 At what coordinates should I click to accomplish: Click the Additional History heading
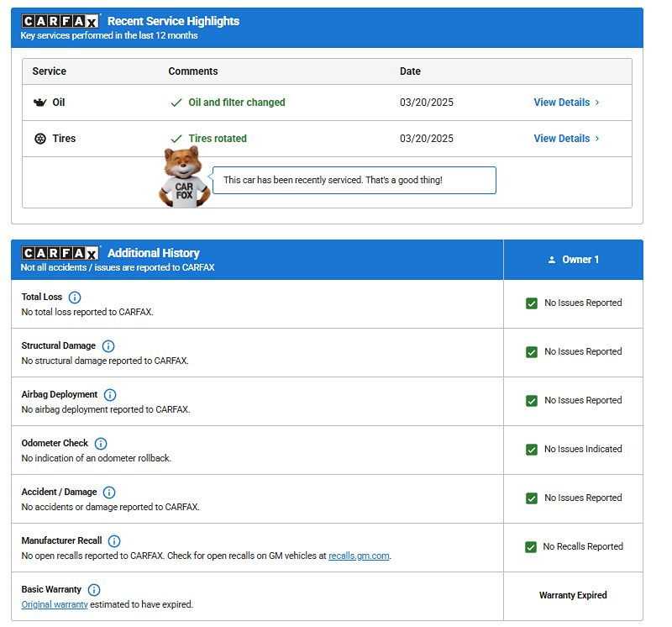(x=154, y=253)
